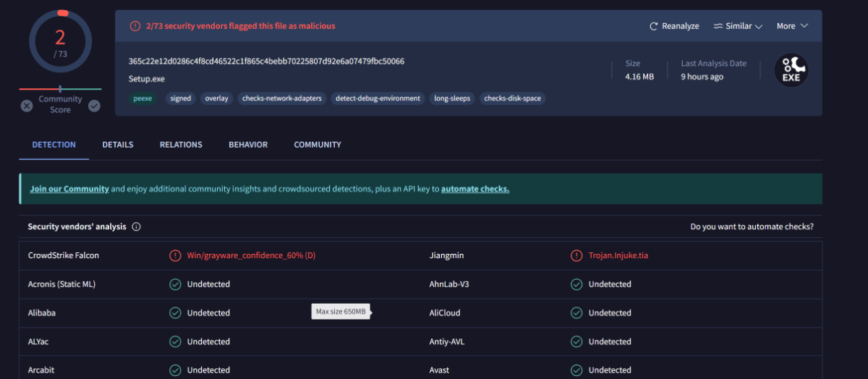Open the Community tab

[x=318, y=145]
